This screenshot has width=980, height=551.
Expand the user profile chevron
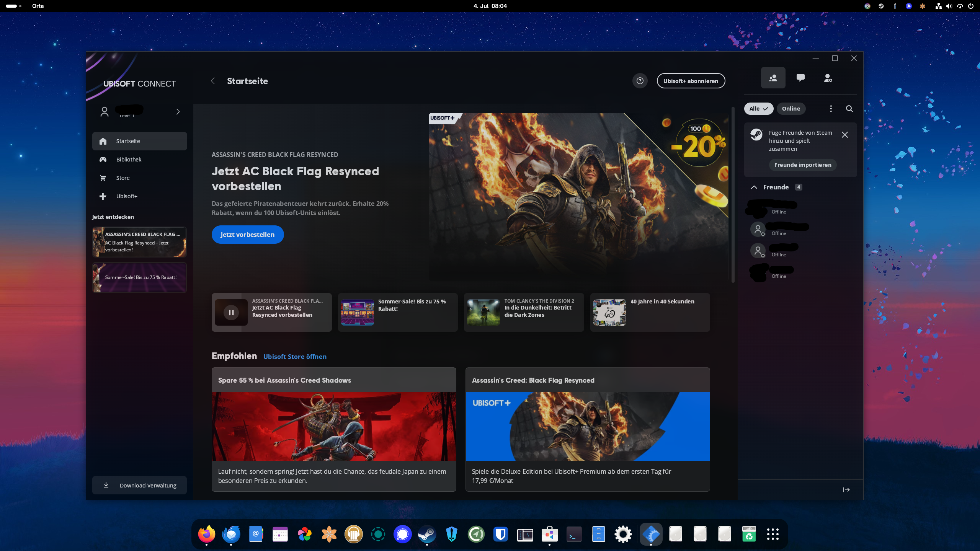[178, 112]
